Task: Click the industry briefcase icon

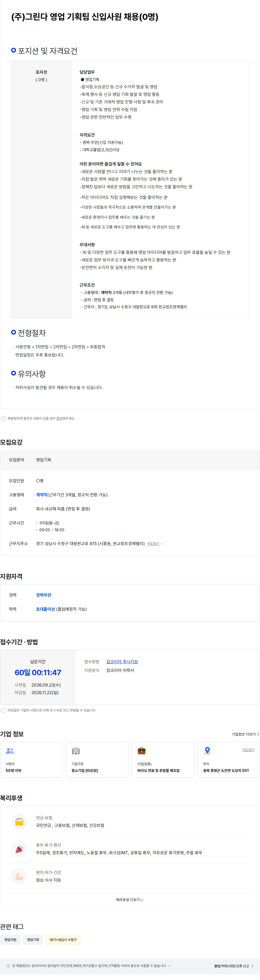Action: pyautogui.click(x=141, y=751)
